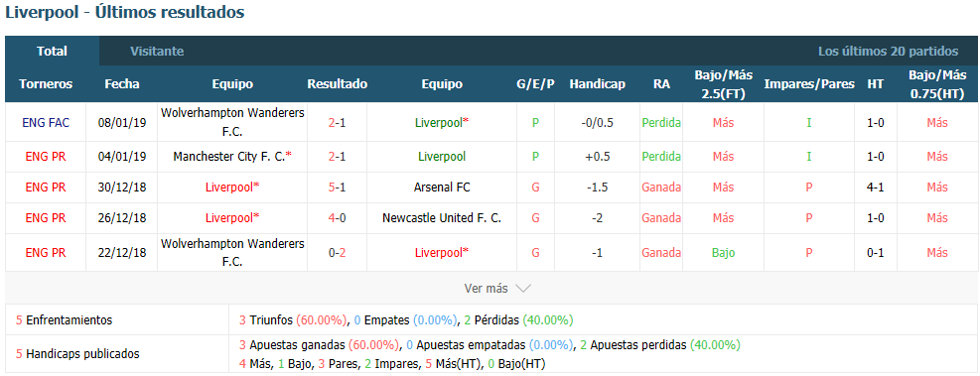Click the Impares/Pares column header
This screenshot has width=980, height=376.
809,84
